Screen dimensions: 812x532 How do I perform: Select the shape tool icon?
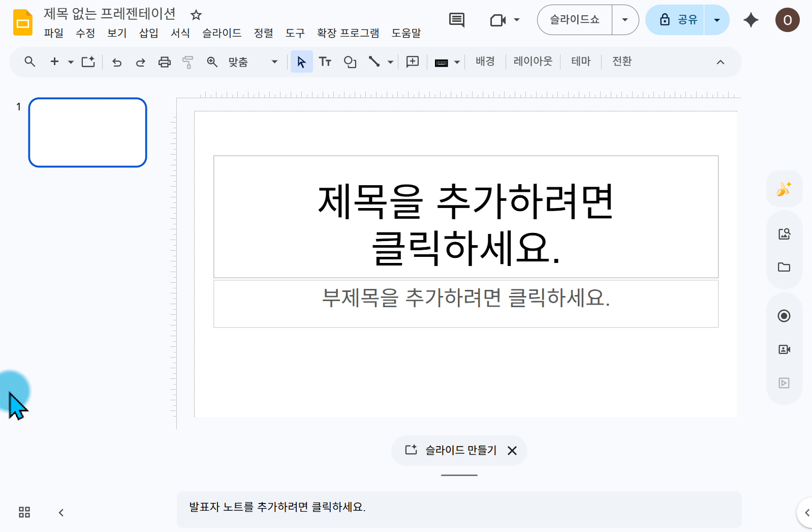350,62
